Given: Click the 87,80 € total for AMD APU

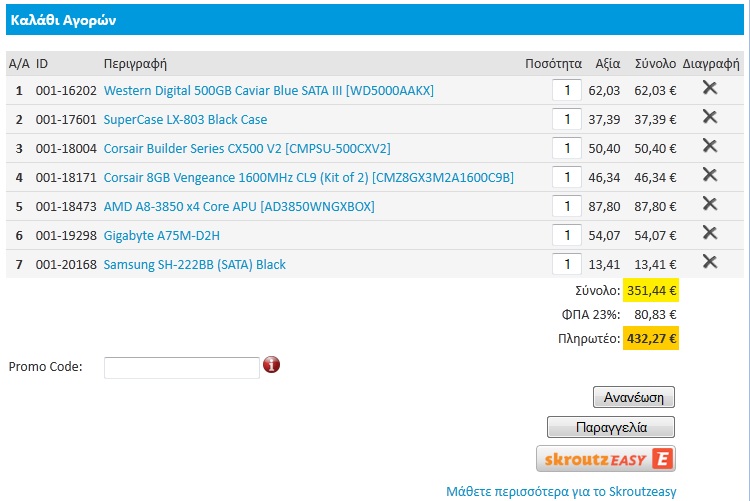Looking at the screenshot, I should coord(655,207).
